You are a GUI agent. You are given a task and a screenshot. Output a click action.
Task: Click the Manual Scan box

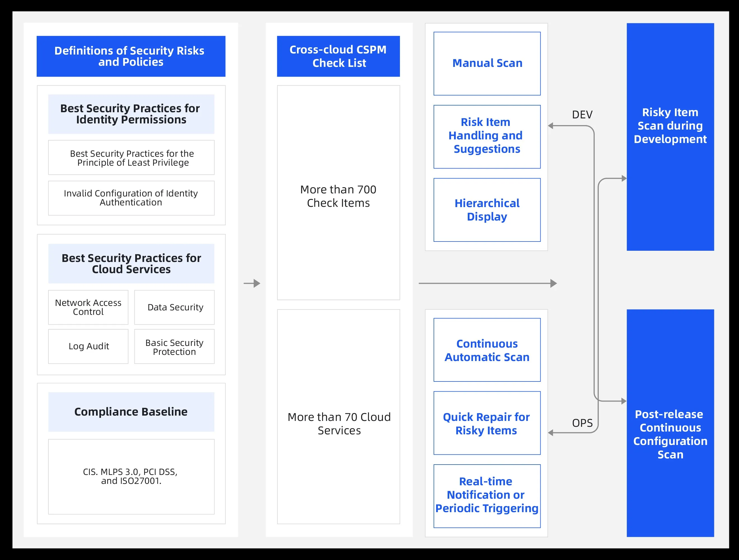(487, 64)
